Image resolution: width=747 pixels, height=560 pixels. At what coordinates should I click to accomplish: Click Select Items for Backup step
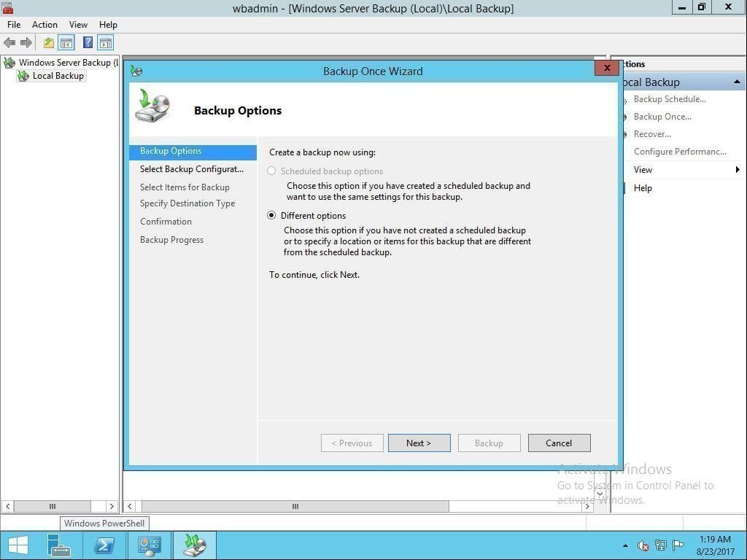[x=185, y=187]
